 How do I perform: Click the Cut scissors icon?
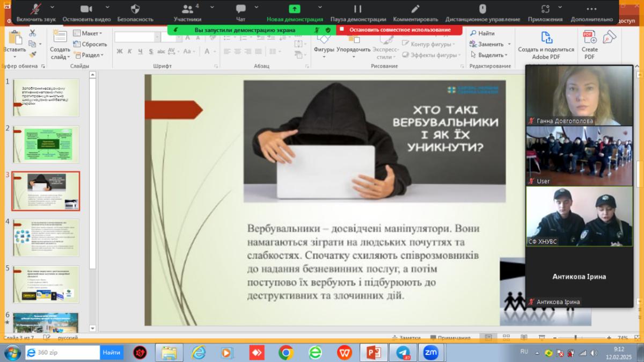click(32, 33)
